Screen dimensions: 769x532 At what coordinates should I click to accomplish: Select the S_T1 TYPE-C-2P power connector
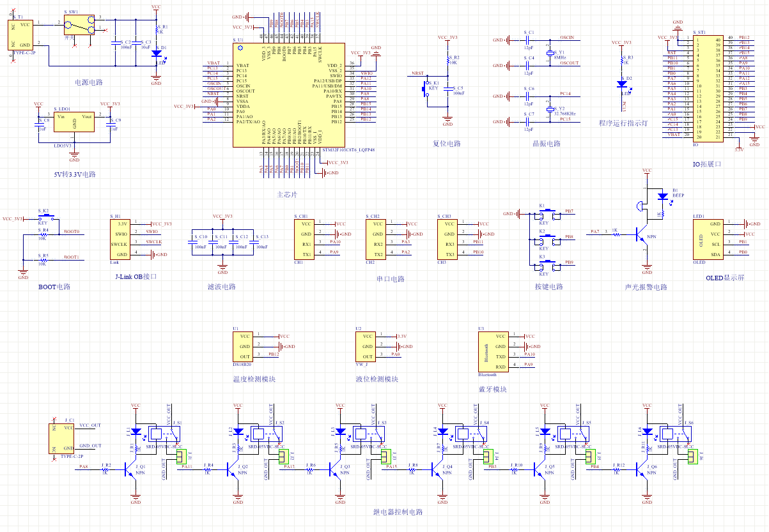tap(21, 34)
